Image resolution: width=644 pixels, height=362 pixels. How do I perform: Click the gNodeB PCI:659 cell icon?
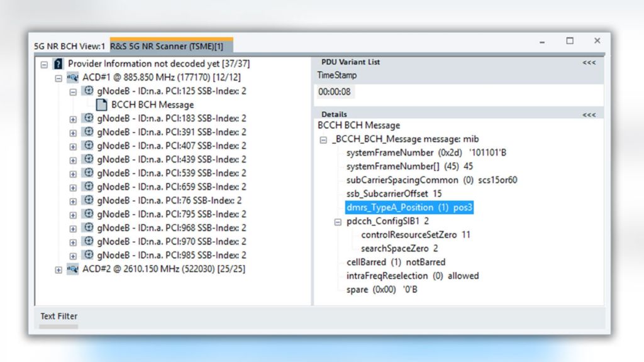pos(87,187)
